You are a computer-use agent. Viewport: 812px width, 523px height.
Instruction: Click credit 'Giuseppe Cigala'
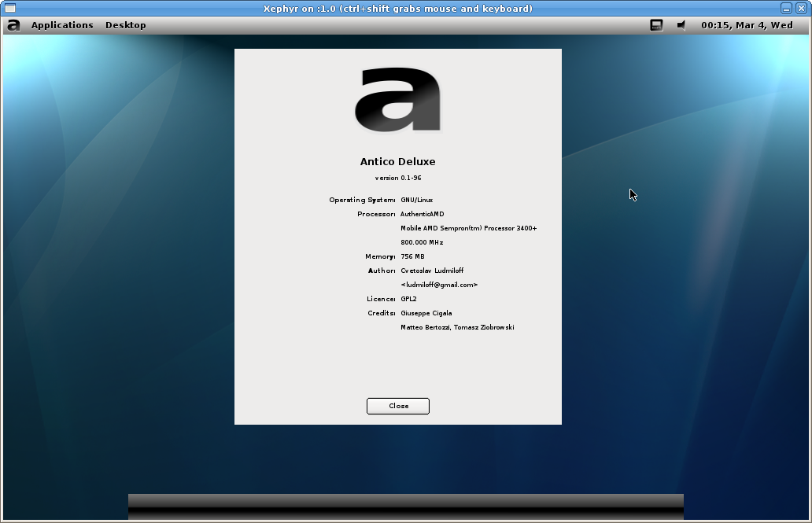426,313
